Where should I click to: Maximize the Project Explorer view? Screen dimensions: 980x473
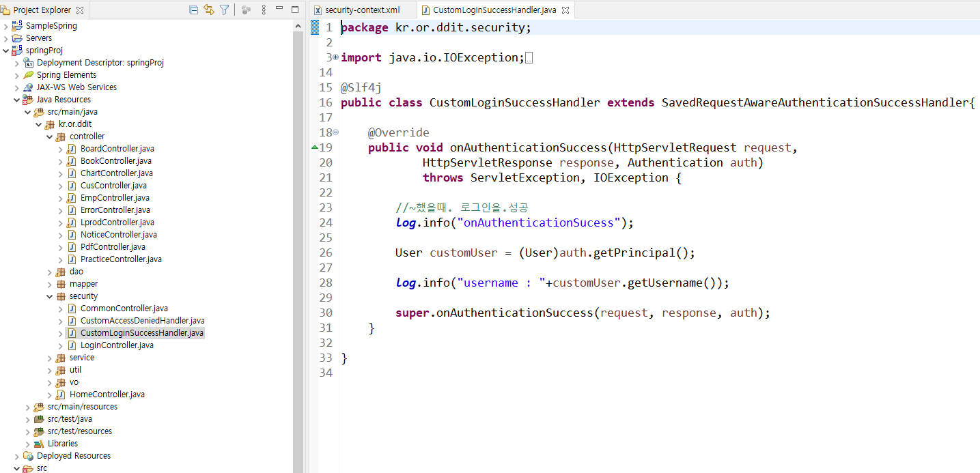pyautogui.click(x=295, y=10)
